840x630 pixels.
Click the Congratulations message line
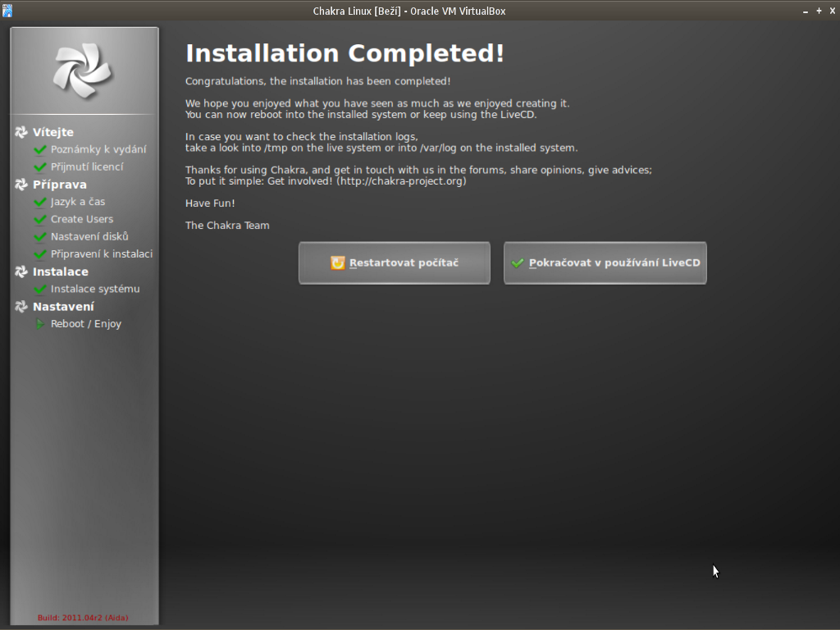coord(317,81)
